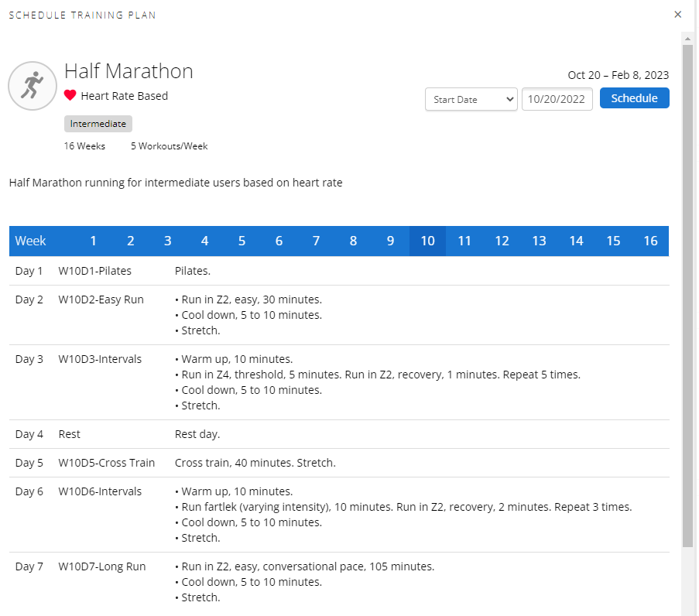
Task: Switch to Week 1 tab
Action: (x=93, y=241)
